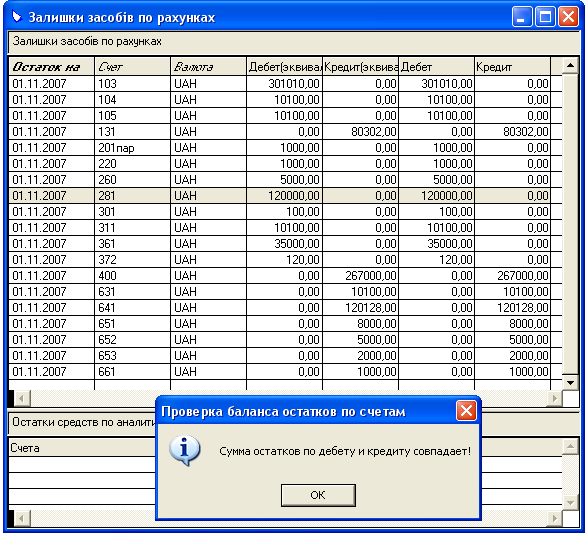Click UAH currency cell in row 661
587x536 pixels.
[209, 372]
